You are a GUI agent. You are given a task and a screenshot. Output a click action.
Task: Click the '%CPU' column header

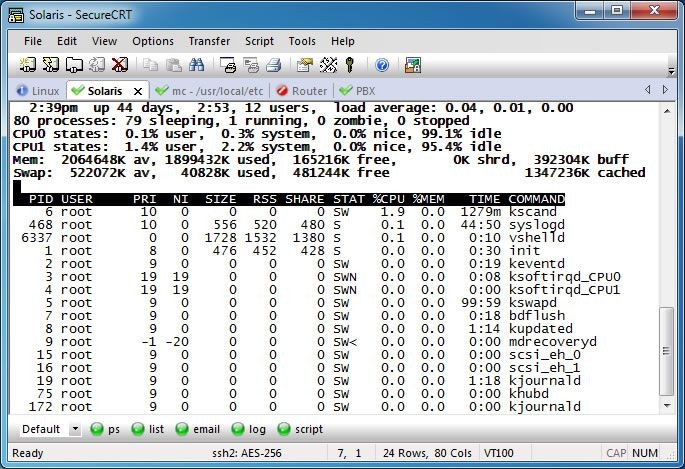tap(388, 199)
